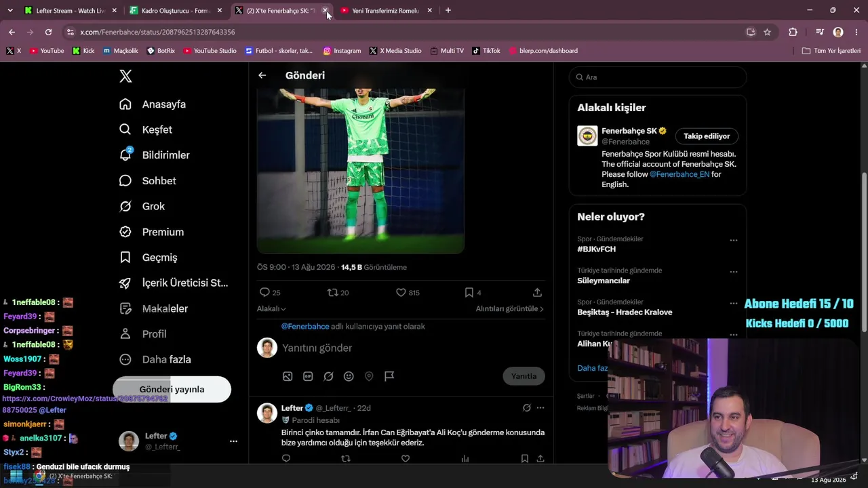Click the Gönderi yayınla button

click(x=172, y=389)
